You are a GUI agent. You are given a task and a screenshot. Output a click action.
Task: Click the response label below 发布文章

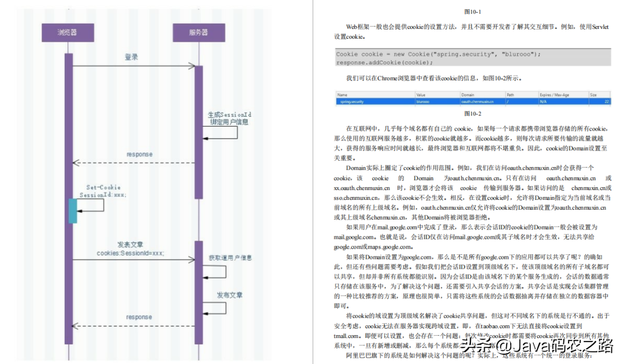click(x=139, y=317)
